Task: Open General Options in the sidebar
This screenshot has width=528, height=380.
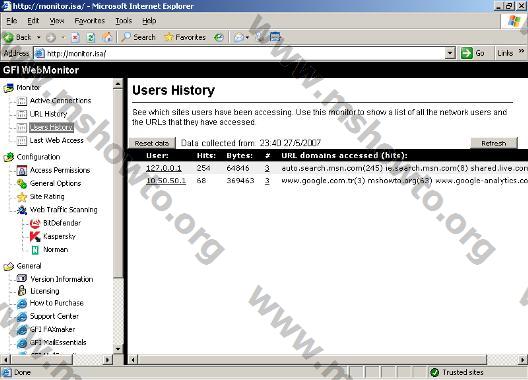Action: click(55, 183)
